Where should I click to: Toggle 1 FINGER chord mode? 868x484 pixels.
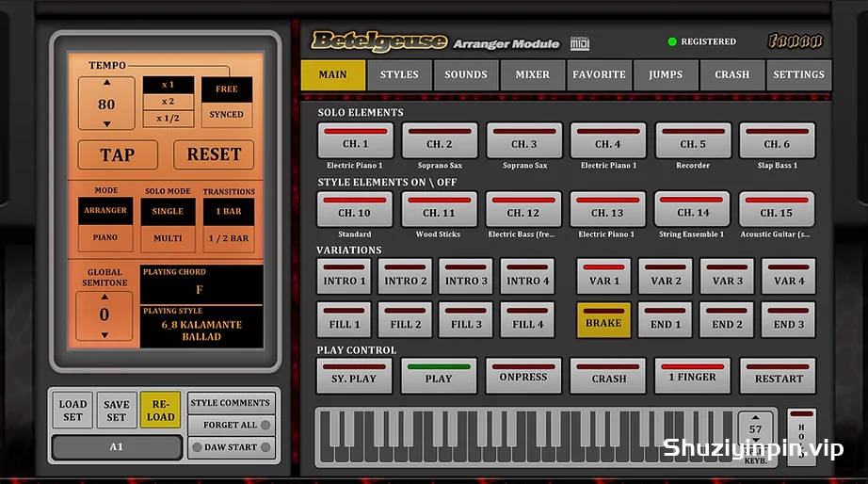692,376
